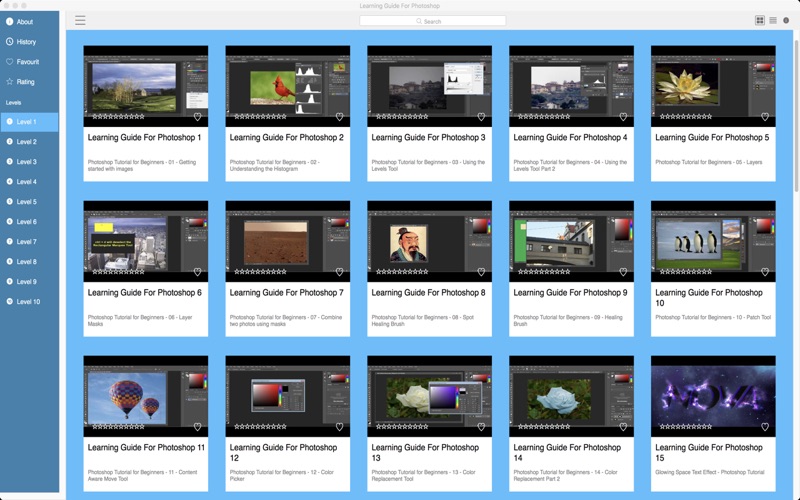Open title Learning Guide For Photoshop 9
The width and height of the screenshot is (800, 500).
(x=570, y=292)
